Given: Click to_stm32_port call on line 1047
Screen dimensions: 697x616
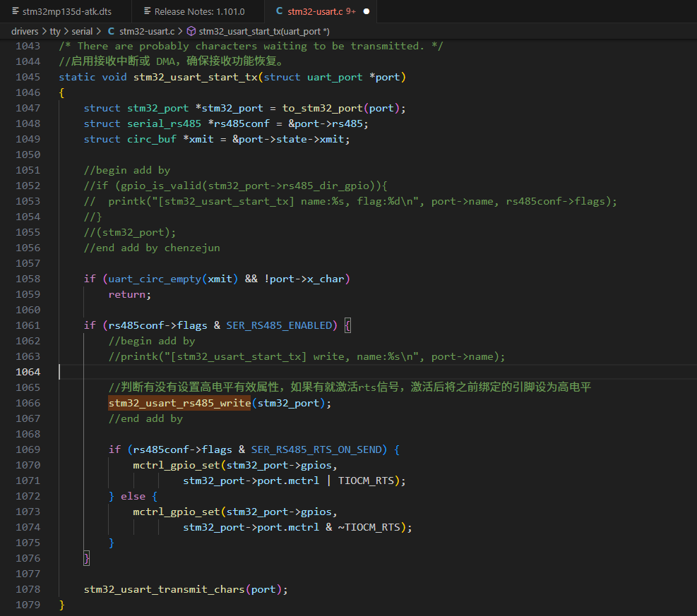Looking at the screenshot, I should click(322, 109).
